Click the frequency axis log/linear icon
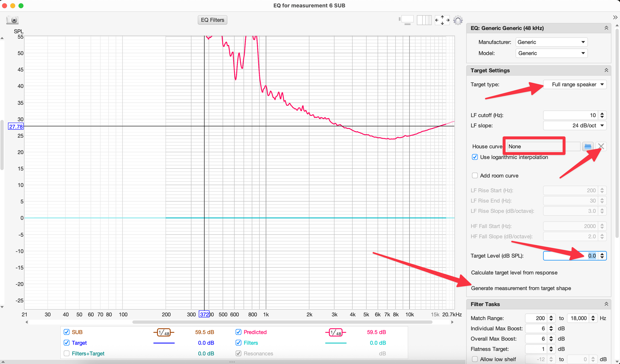The height and width of the screenshot is (364, 620). (424, 20)
